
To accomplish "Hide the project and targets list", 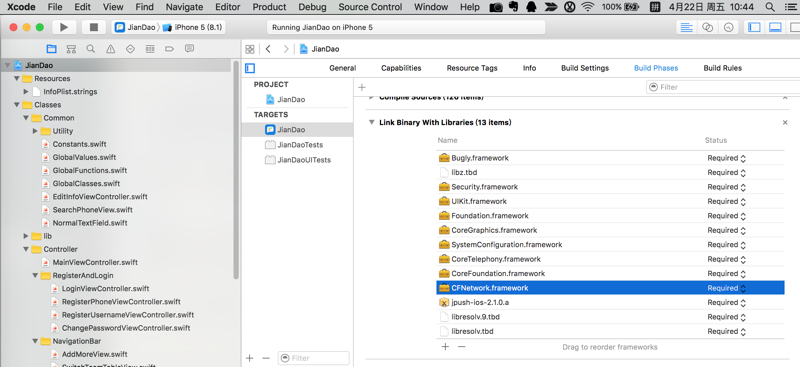I will tap(250, 68).
